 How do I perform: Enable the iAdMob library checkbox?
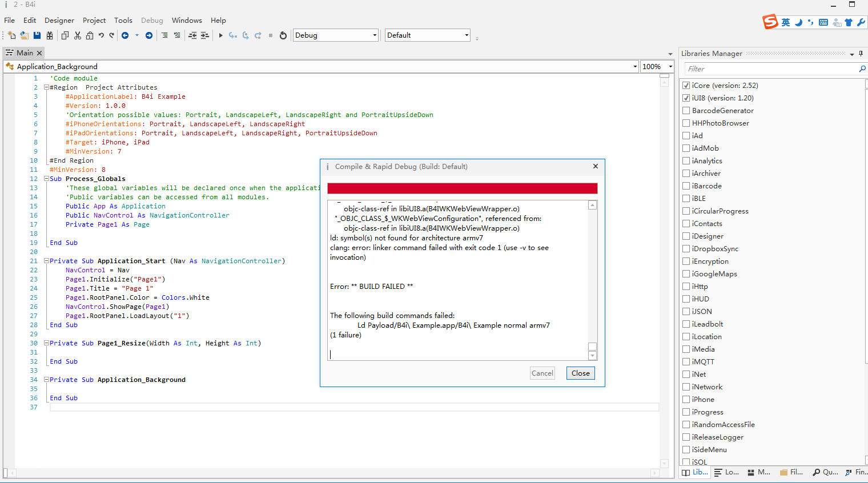tap(686, 148)
